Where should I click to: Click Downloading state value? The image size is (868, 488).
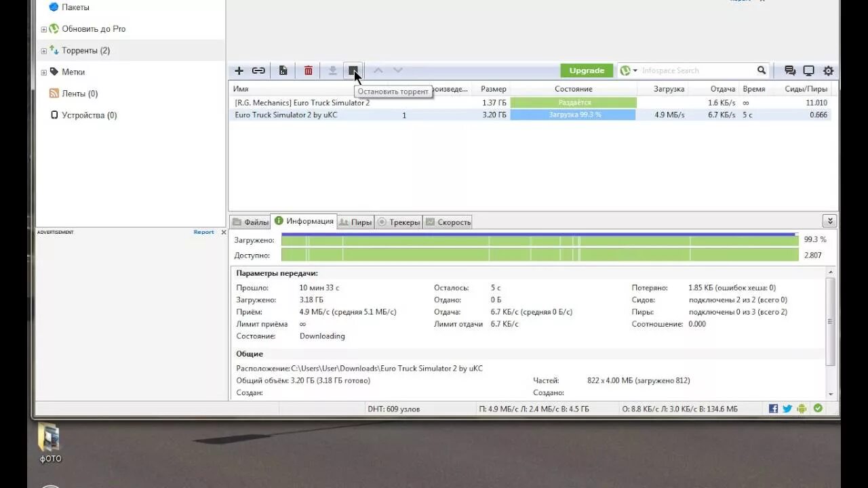(x=322, y=336)
